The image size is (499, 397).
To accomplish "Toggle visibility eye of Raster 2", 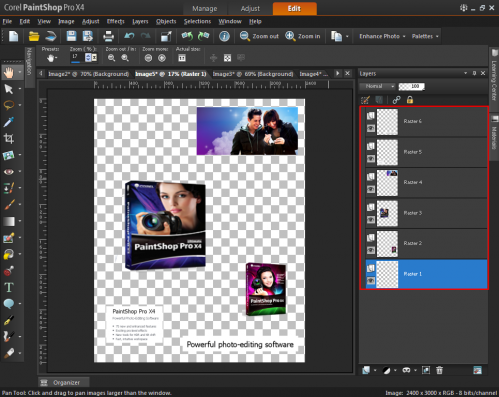I will click(x=371, y=250).
